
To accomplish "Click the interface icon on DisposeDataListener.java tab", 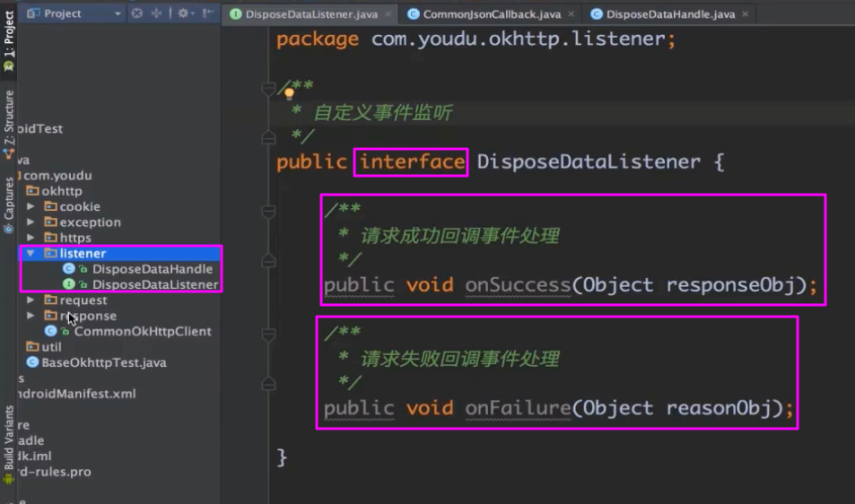I will point(236,14).
